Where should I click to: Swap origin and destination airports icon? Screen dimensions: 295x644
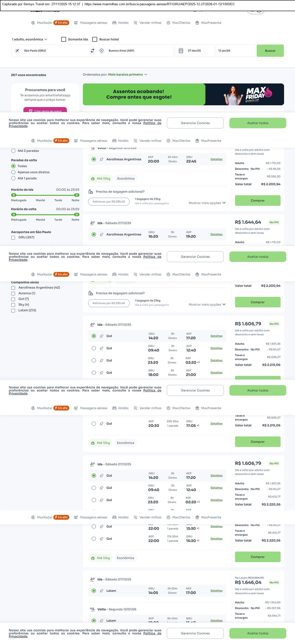click(92, 51)
